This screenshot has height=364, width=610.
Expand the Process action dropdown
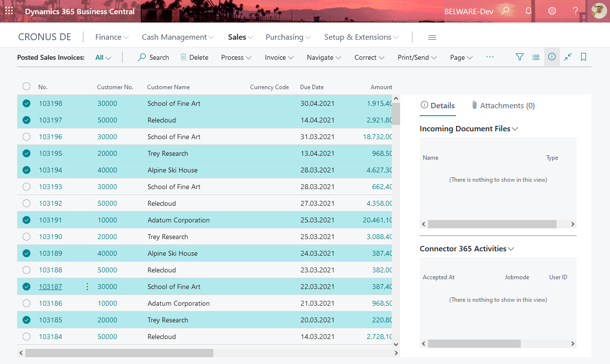pos(236,57)
